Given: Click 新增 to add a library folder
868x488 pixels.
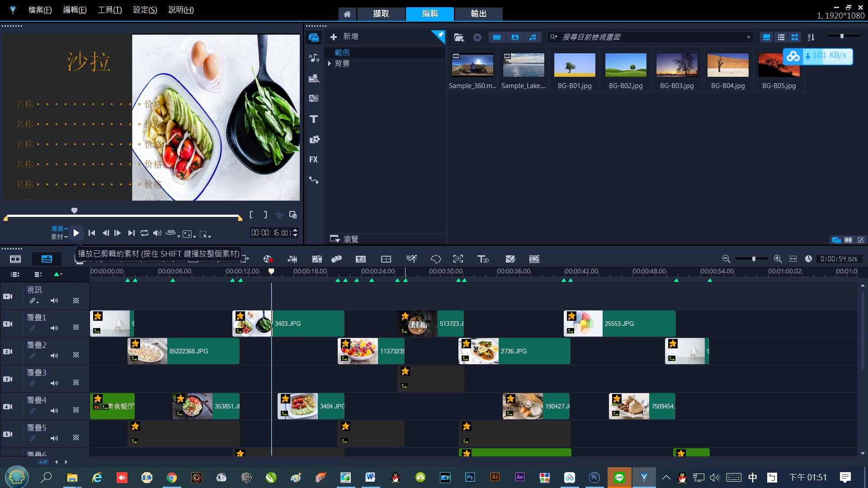Looking at the screenshot, I should point(344,37).
